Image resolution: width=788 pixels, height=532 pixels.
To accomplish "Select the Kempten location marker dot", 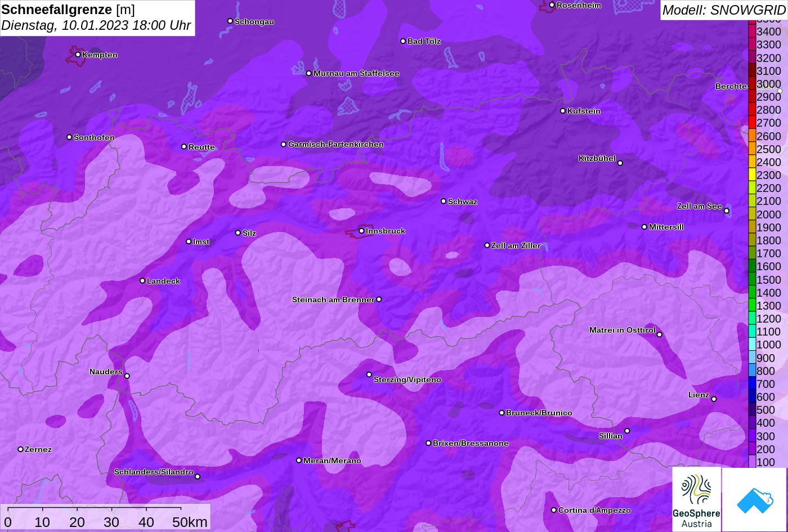I will 78,55.
